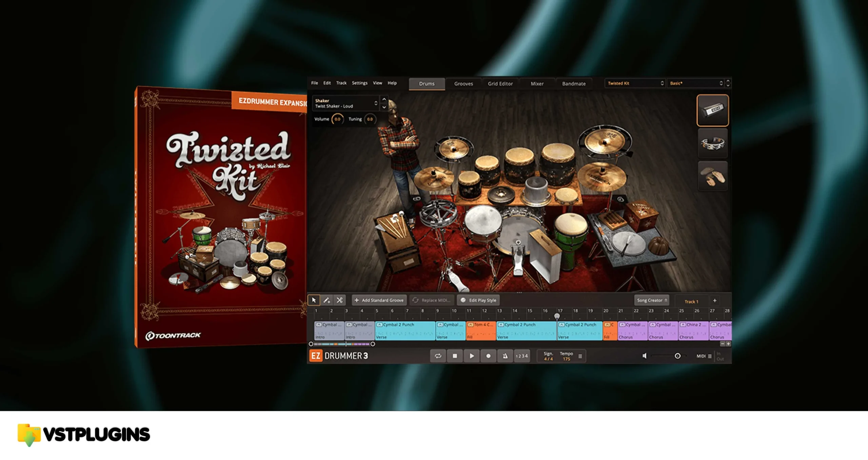Screen dimensions: 868x460
Task: Open the MIDI menu list icon
Action: 710,356
